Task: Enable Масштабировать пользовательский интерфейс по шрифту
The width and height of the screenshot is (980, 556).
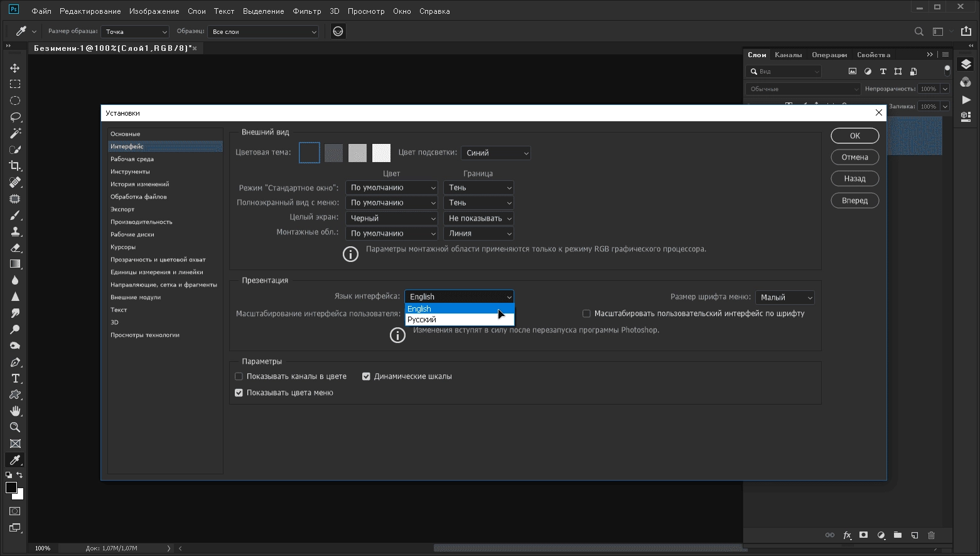Action: click(586, 313)
